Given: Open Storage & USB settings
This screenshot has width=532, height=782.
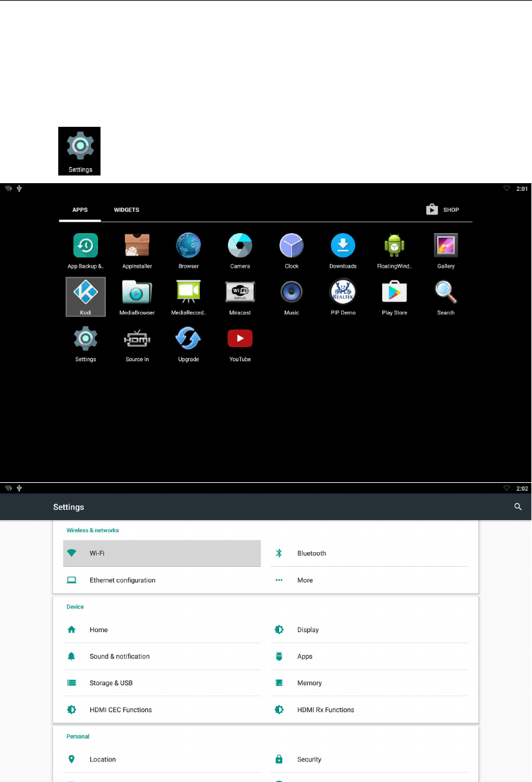Looking at the screenshot, I should point(162,683).
